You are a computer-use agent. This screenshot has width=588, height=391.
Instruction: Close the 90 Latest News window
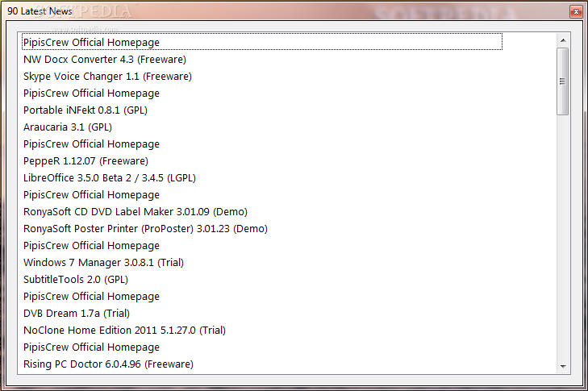pos(576,11)
